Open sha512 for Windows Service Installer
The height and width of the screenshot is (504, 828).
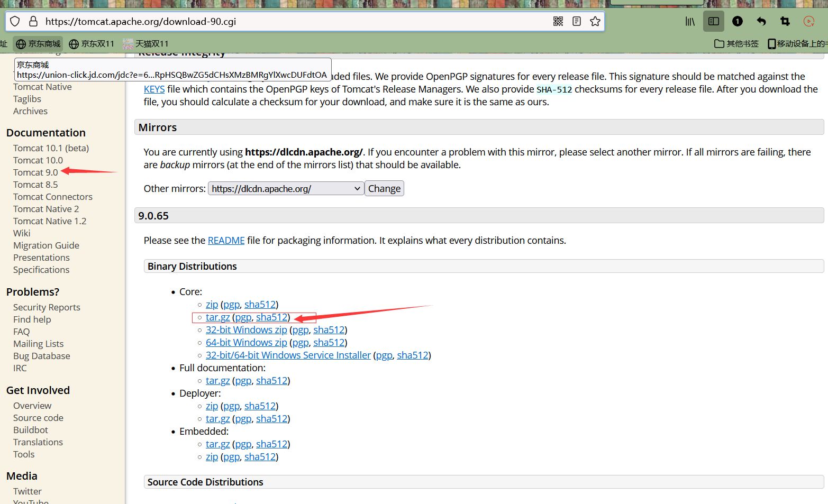pyautogui.click(x=413, y=355)
